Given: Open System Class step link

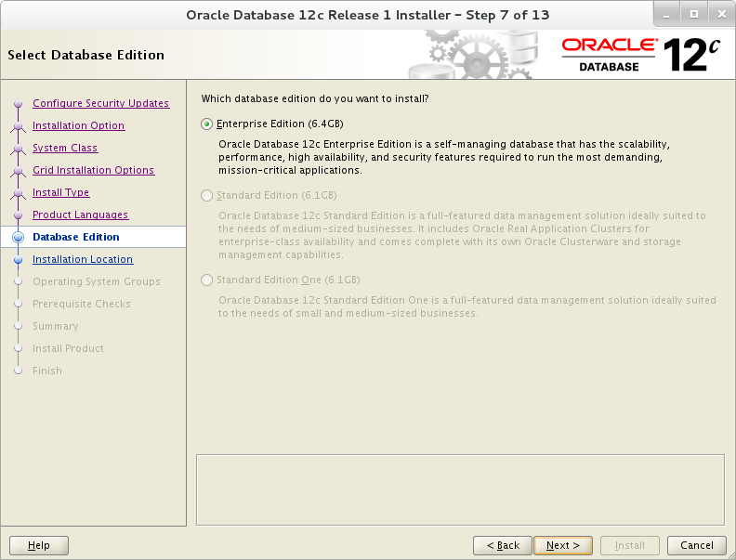Looking at the screenshot, I should (65, 148).
